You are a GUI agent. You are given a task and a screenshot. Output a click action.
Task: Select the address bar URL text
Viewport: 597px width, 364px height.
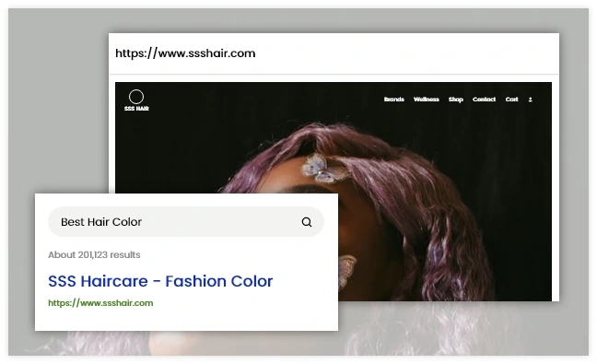pyautogui.click(x=185, y=53)
